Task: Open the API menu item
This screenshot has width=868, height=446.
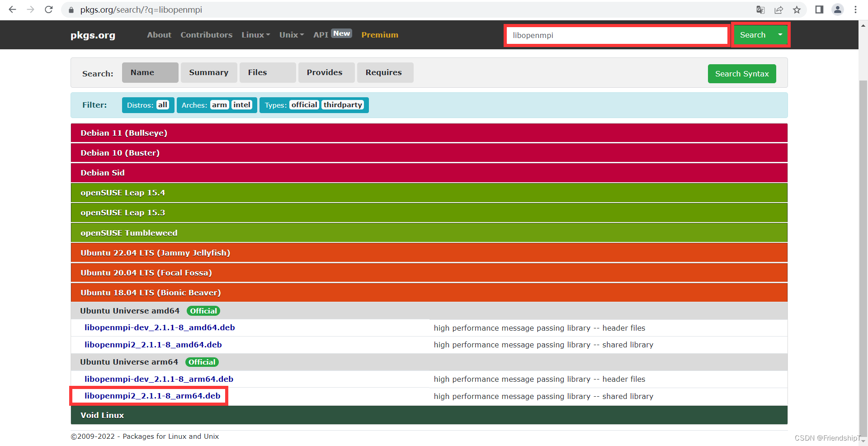Action: [332, 34]
